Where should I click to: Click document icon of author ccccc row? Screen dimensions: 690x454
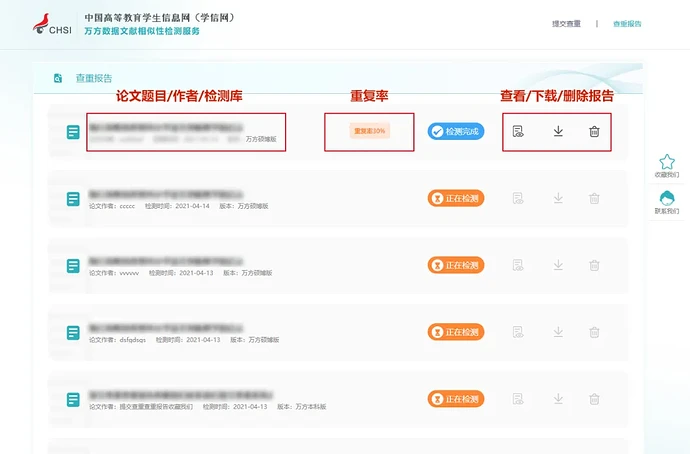point(73,199)
